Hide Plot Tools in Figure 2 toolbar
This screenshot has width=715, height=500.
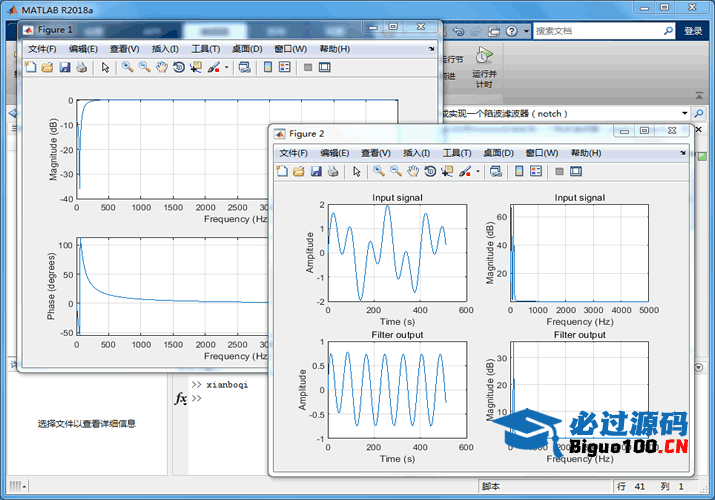(x=560, y=171)
